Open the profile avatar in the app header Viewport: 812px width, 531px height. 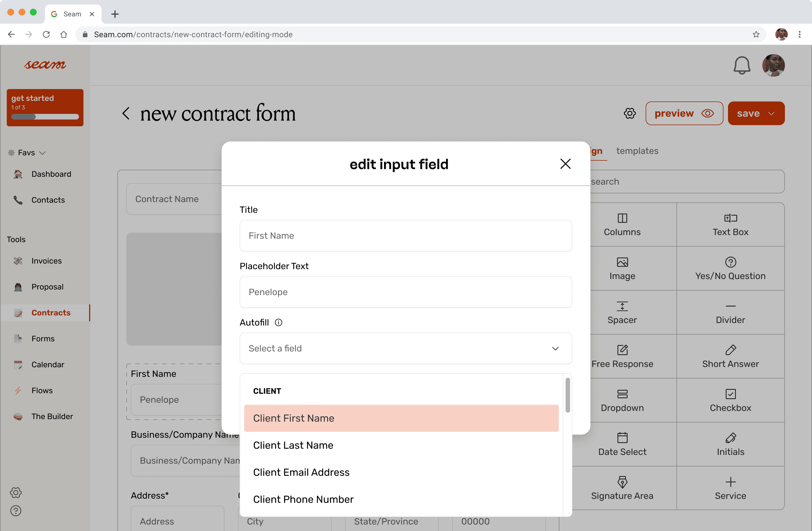(773, 65)
